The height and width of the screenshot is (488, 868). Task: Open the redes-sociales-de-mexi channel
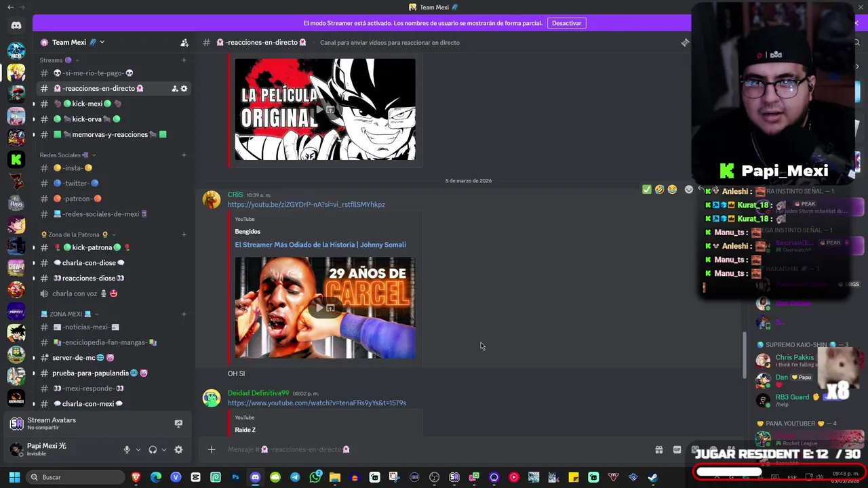(113, 214)
